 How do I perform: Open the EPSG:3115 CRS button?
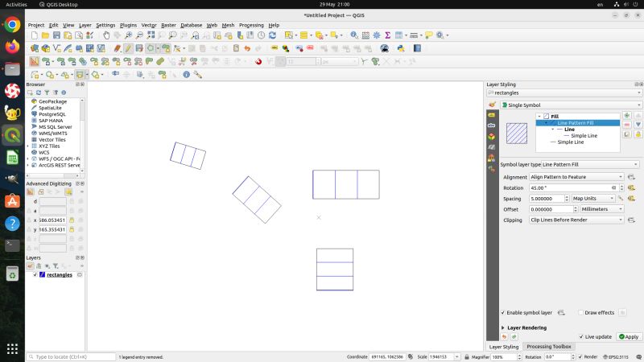tap(616, 357)
